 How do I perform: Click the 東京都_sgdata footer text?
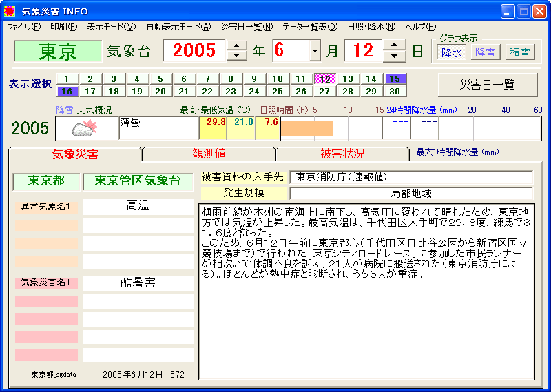pyautogui.click(x=54, y=375)
